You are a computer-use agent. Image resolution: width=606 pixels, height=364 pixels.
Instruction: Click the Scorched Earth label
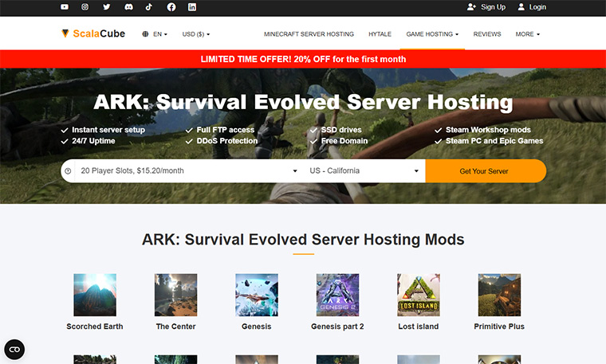pyautogui.click(x=95, y=327)
